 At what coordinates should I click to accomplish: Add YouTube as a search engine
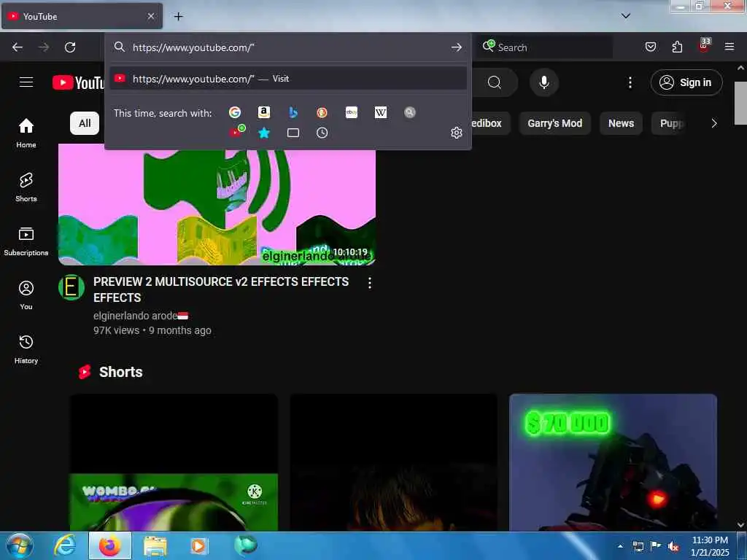click(x=237, y=131)
